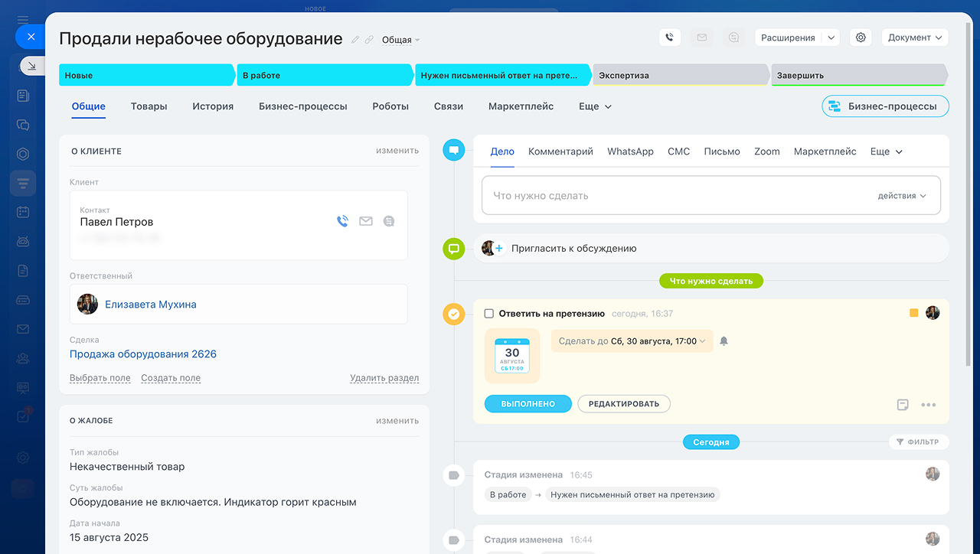The image size is (980, 554).
Task: Click the minimize slider arrow icon below the close button
Action: point(32,67)
